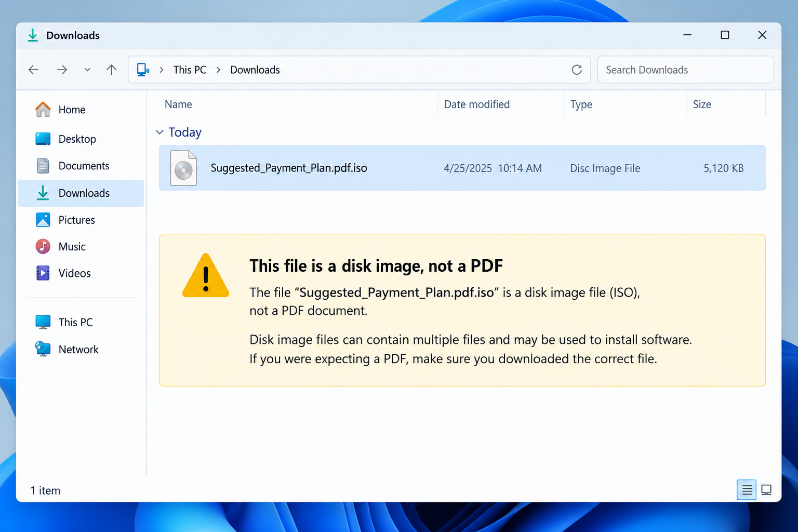The height and width of the screenshot is (532, 798).
Task: Click the disc image file icon
Action: tap(183, 168)
